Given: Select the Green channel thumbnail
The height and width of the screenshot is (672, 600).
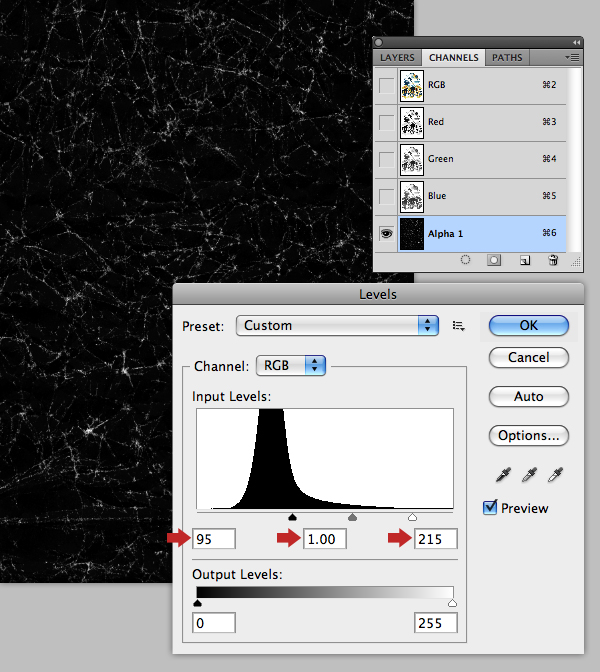Looking at the screenshot, I should pyautogui.click(x=412, y=159).
